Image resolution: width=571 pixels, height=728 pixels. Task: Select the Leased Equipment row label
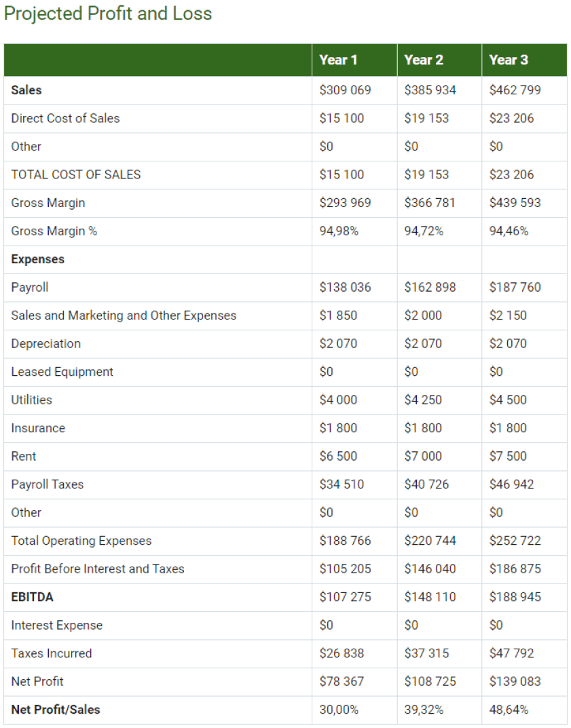(62, 372)
